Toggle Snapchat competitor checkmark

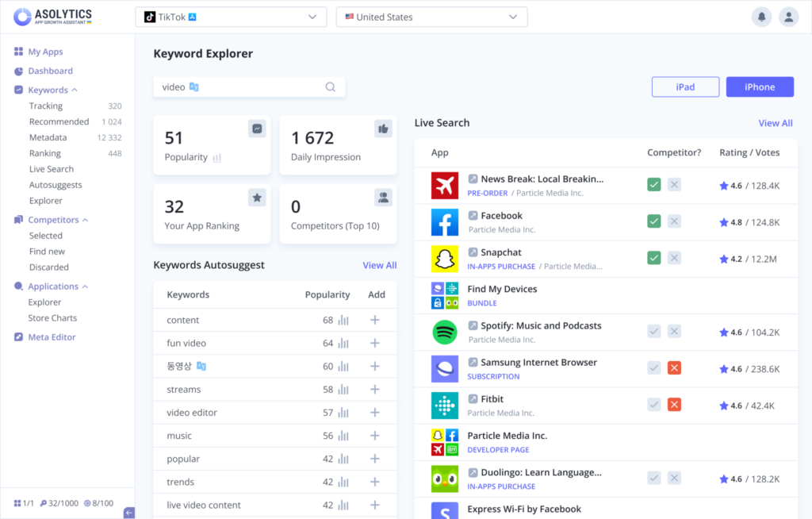point(654,258)
